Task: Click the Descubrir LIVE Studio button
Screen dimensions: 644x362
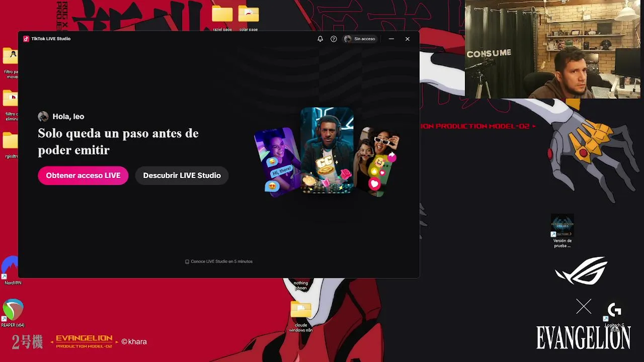Action: tap(182, 175)
